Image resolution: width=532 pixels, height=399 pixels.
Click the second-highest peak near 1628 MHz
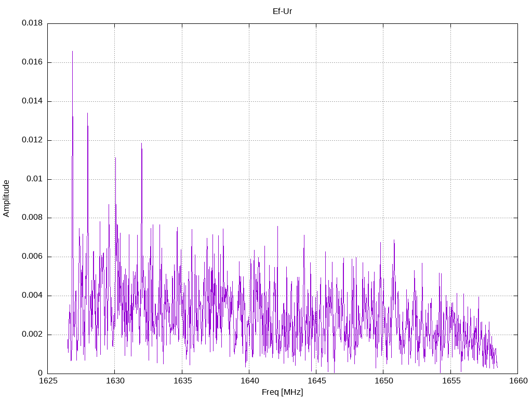[87, 114]
